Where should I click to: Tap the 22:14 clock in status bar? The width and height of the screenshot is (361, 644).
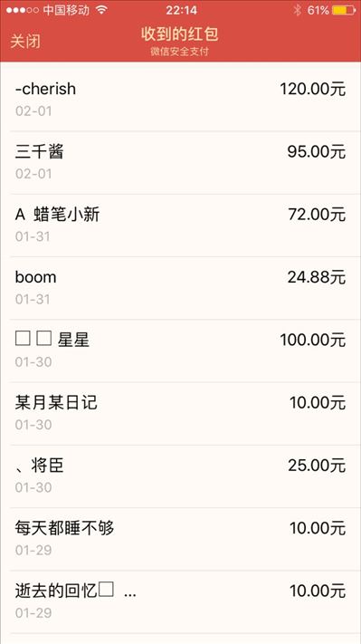click(x=181, y=10)
